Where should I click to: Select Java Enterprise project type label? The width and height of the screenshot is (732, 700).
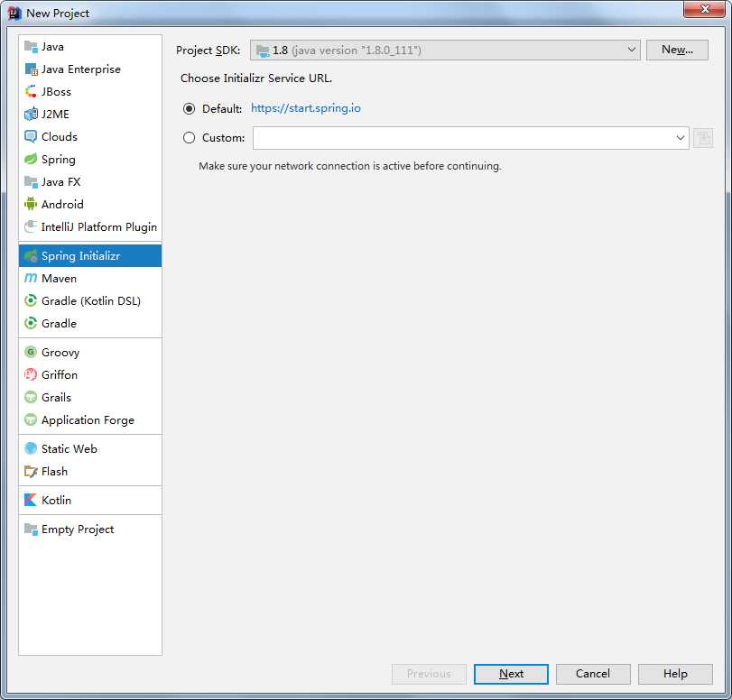point(81,69)
